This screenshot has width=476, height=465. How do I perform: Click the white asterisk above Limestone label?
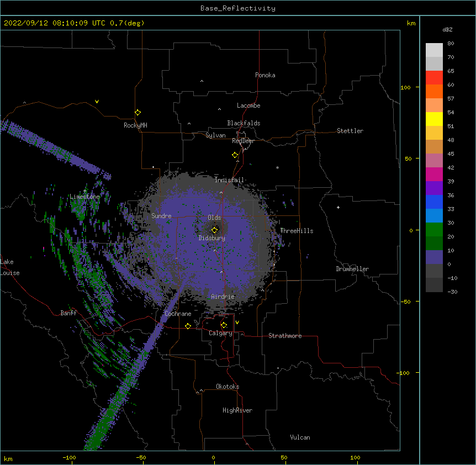pos(85,191)
